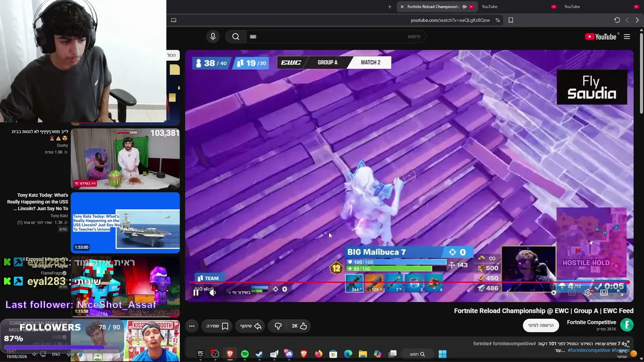
Task: Save the video with שמירה button
Action: (x=217, y=326)
